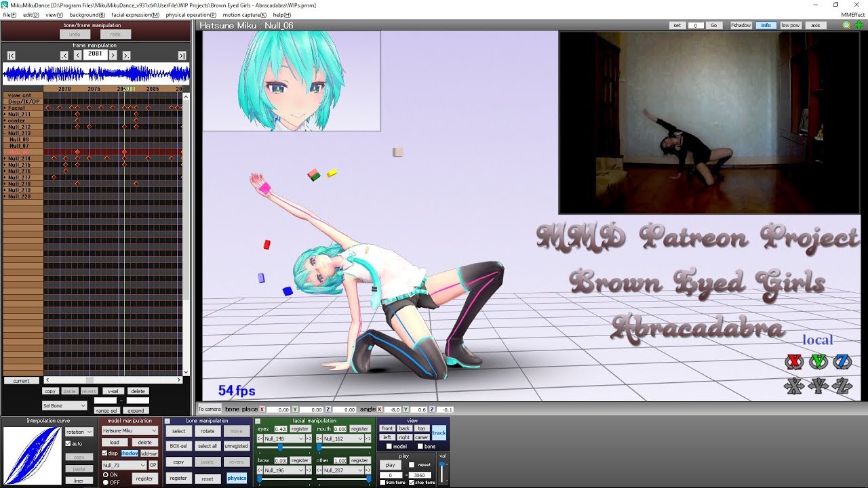Open the motion capture(K) menu
868x488 pixels.
[x=245, y=14]
